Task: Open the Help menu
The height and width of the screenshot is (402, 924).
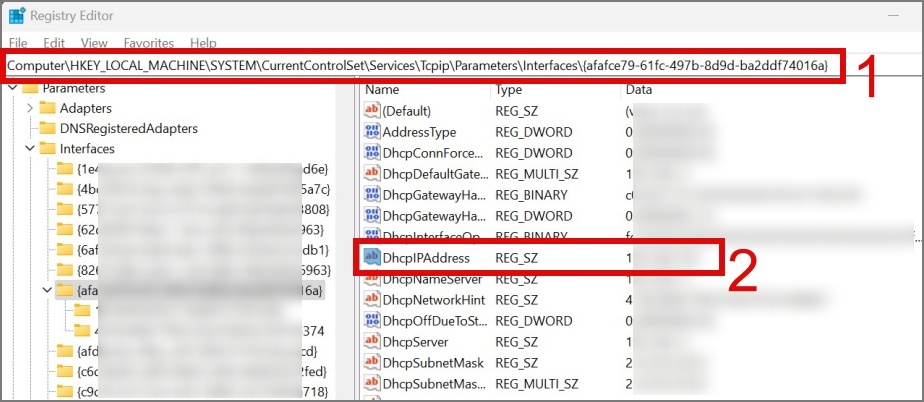Action: [x=203, y=43]
